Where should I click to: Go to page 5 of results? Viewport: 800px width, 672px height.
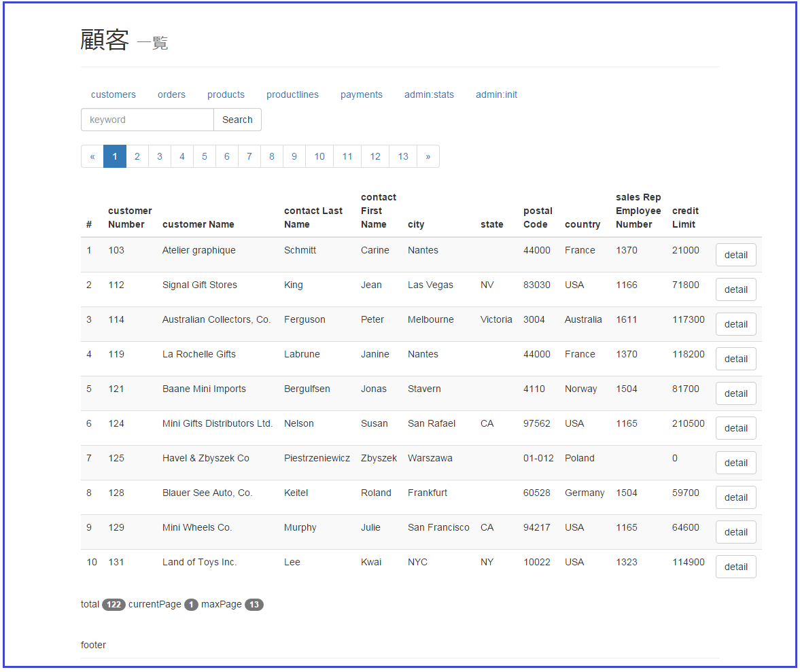[204, 156]
